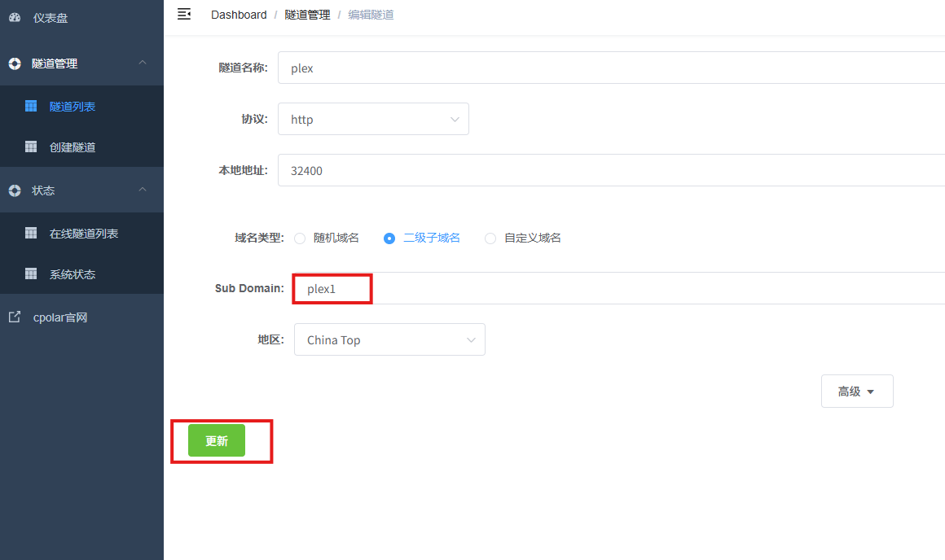
Task: Collapse the 状态 sidebar section
Action: (143, 190)
